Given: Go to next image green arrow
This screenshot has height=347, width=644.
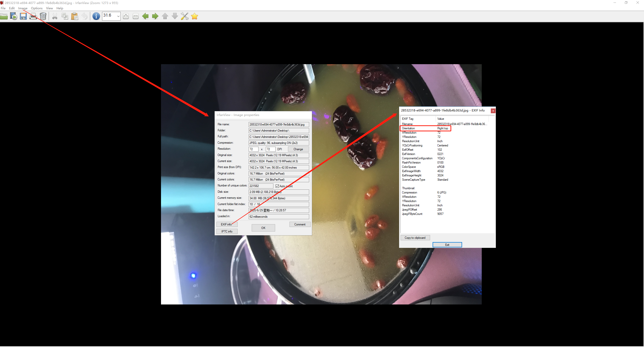Looking at the screenshot, I should coord(155,16).
